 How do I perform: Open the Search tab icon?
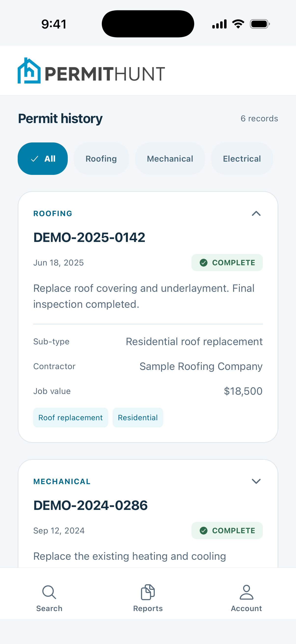coord(49,592)
